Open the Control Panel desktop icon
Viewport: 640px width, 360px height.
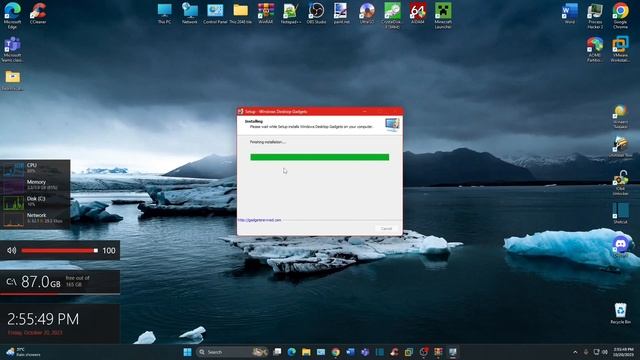coord(215,13)
